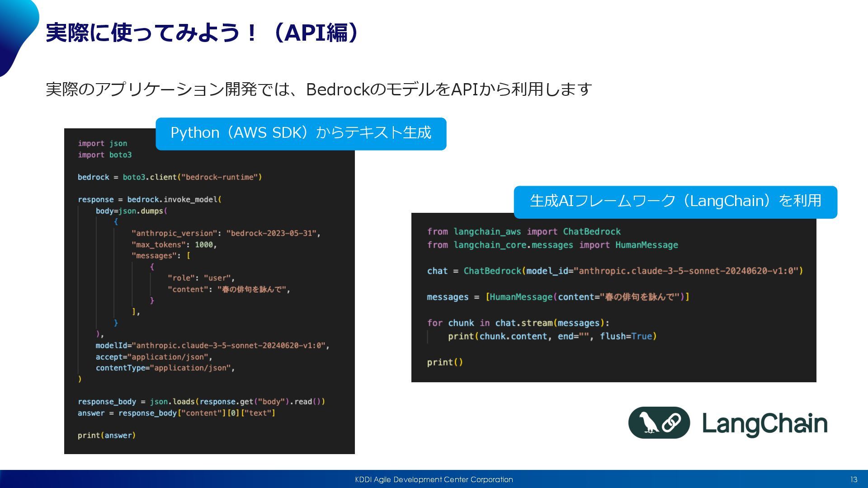Click the 'print(answer)' line

coord(106,436)
